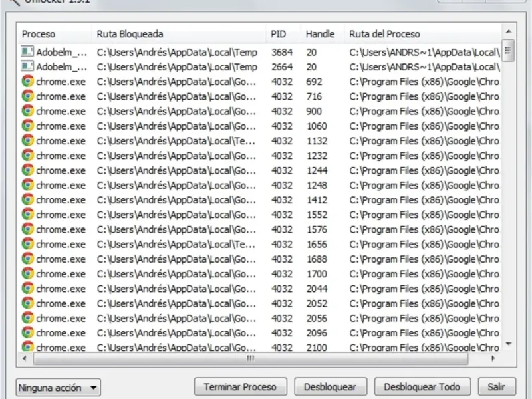Click handle value 2044

tap(317, 289)
